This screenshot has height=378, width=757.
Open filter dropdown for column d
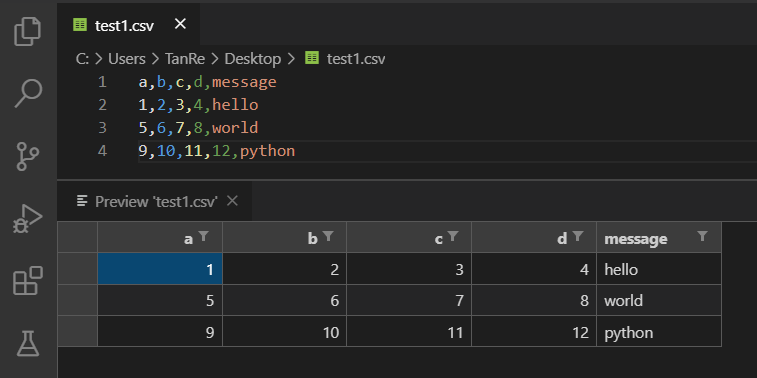point(577,236)
